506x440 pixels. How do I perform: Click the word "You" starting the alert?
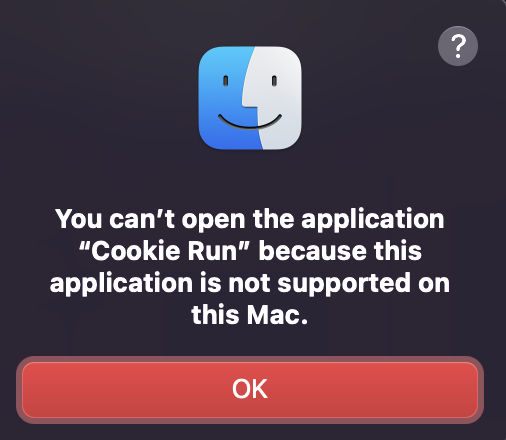(x=79, y=219)
